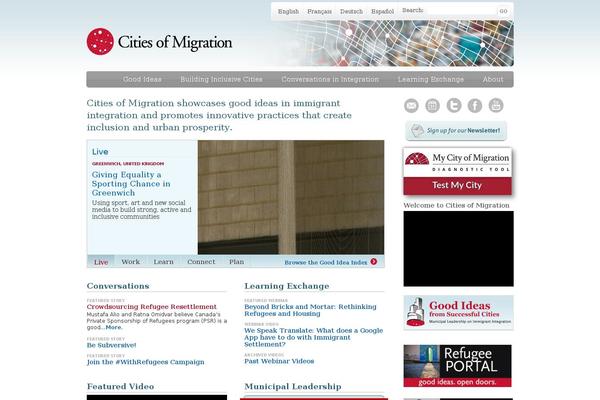Image resolution: width=600 pixels, height=400 pixels.
Task: Click Greenwich, United Kingdom location label
Action: pyautogui.click(x=128, y=163)
